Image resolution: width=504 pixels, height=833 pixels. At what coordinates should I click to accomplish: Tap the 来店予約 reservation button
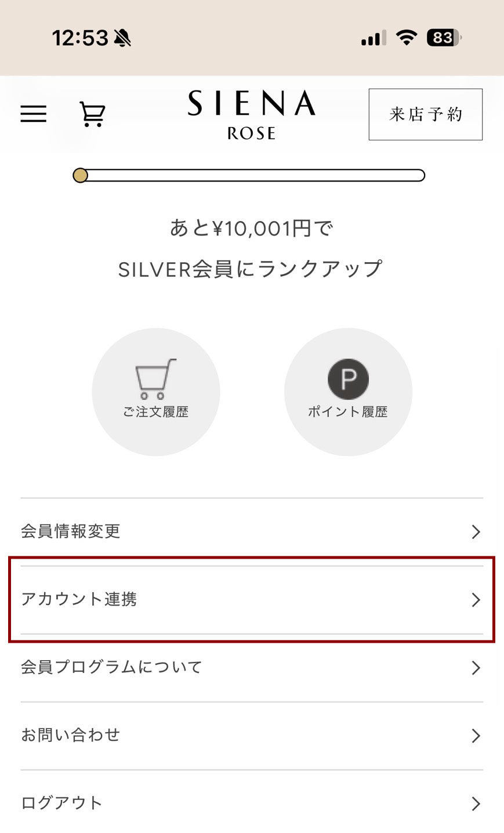coord(425,114)
